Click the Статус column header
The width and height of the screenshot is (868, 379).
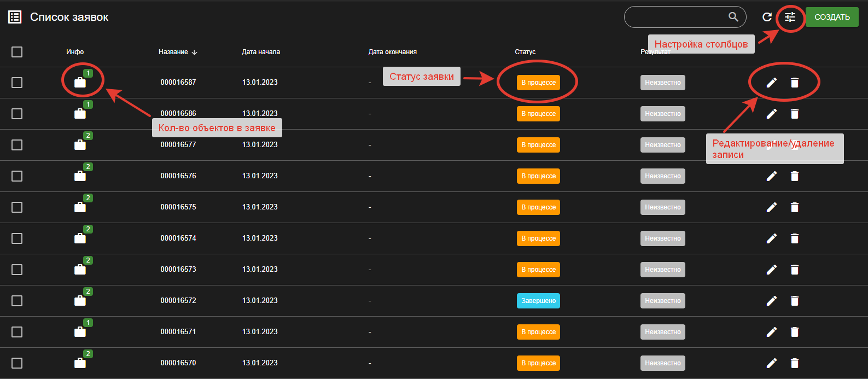(525, 52)
